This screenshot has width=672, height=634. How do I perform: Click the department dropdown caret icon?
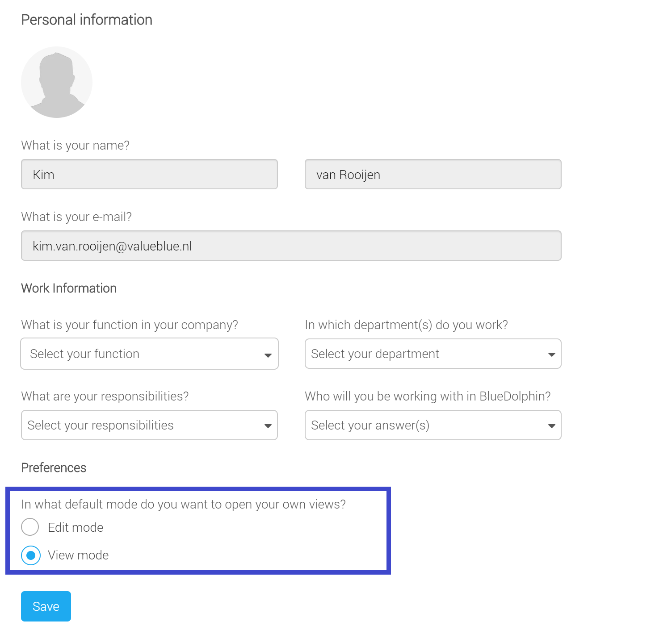552,355
